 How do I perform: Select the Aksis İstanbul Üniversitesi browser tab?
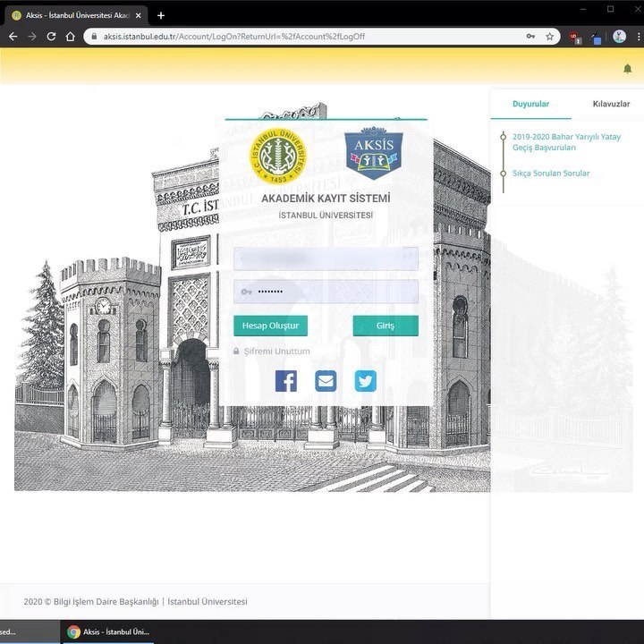tap(74, 15)
